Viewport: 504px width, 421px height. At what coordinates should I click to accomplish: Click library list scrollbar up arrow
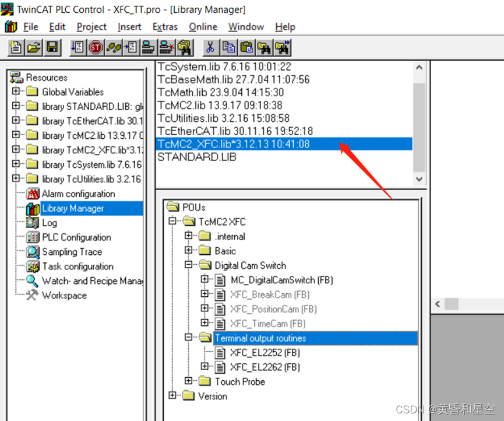(x=419, y=68)
